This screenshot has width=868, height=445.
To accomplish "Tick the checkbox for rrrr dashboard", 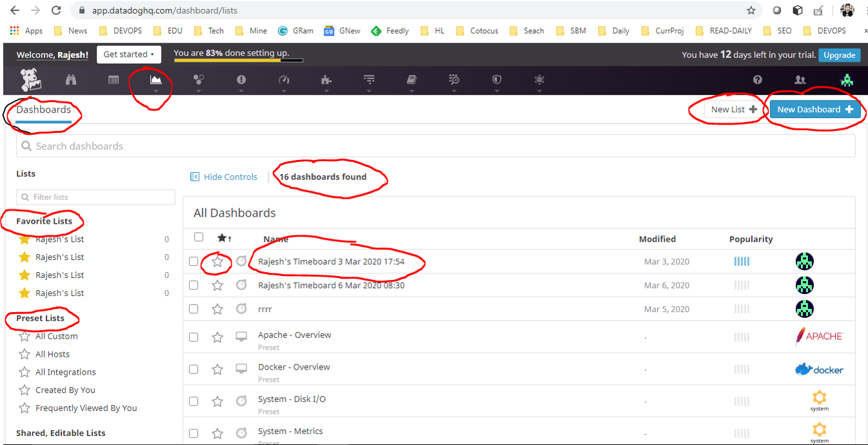I will pos(193,309).
